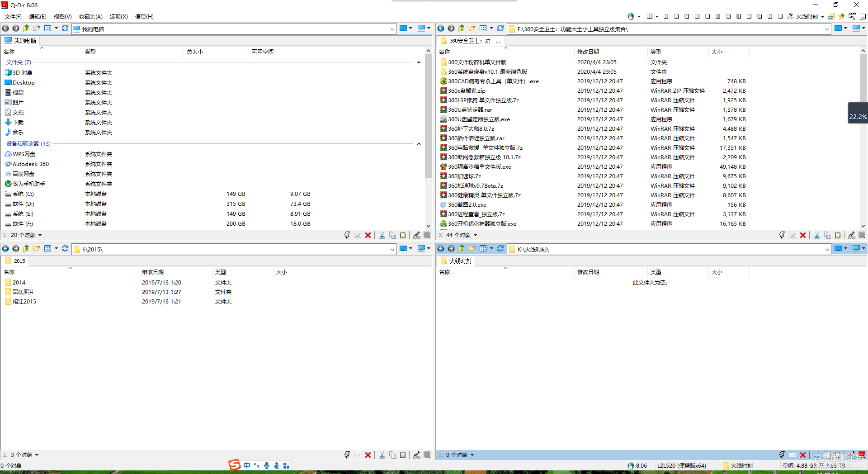Open the 收藏夹(A) menu
Image resolution: width=868 pixels, height=474 pixels.
[x=90, y=17]
